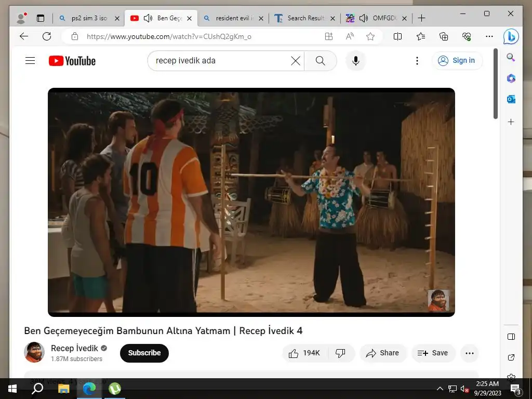
Task: Switch to the ps2 sim 3 iso tab
Action: [x=89, y=18]
